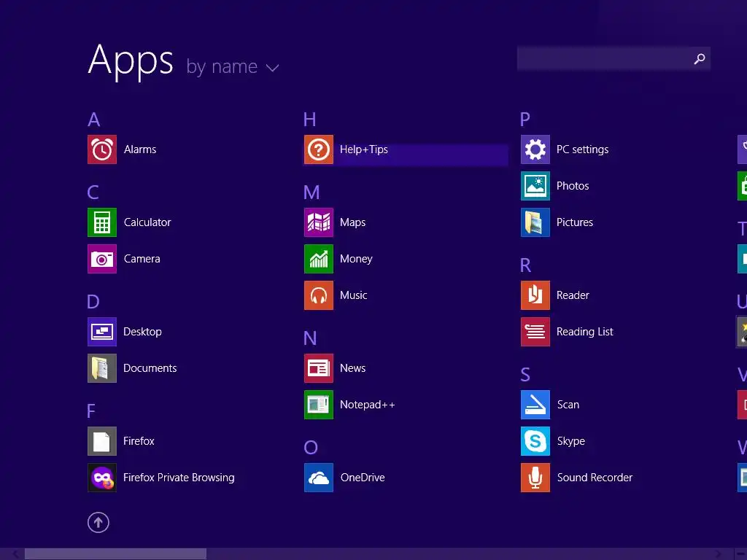Launch the Maps app icon
This screenshot has width=747, height=560.
319,222
